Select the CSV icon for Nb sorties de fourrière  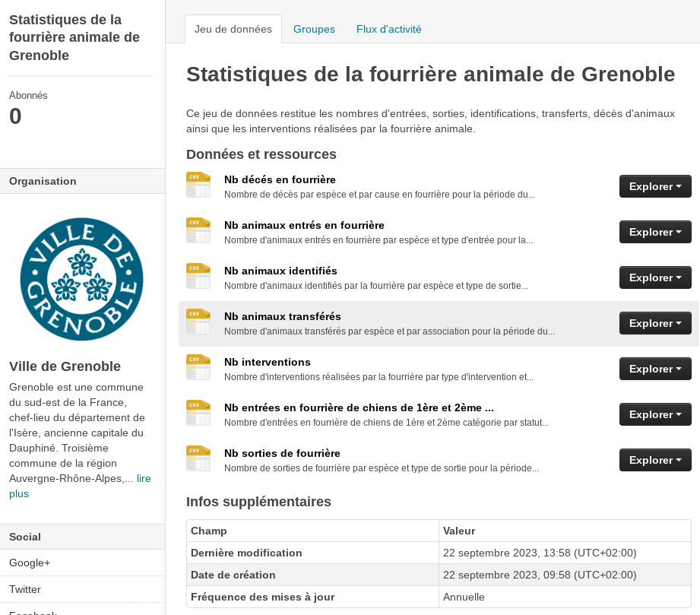click(198, 458)
